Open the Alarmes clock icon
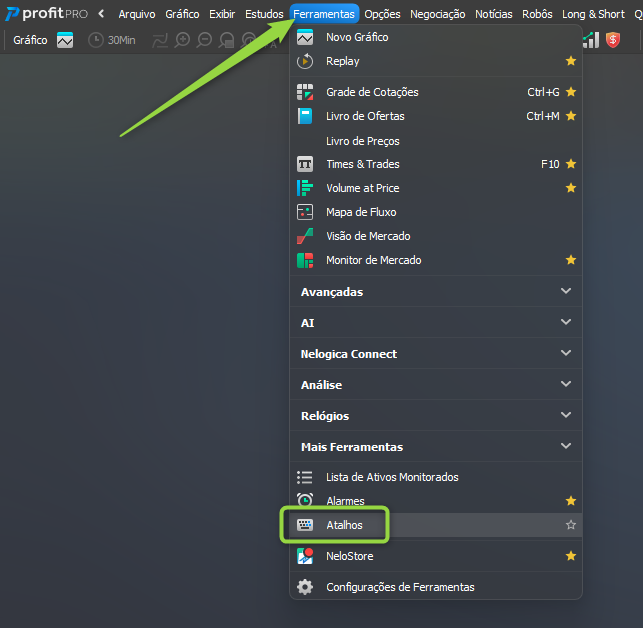This screenshot has height=628, width=643. click(x=305, y=500)
